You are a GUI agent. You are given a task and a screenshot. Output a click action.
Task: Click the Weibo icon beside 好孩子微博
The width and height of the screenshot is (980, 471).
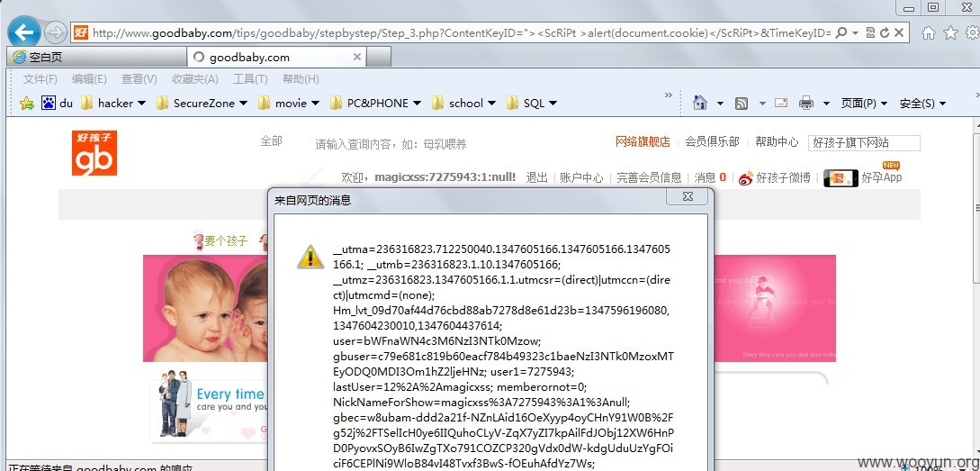click(746, 179)
